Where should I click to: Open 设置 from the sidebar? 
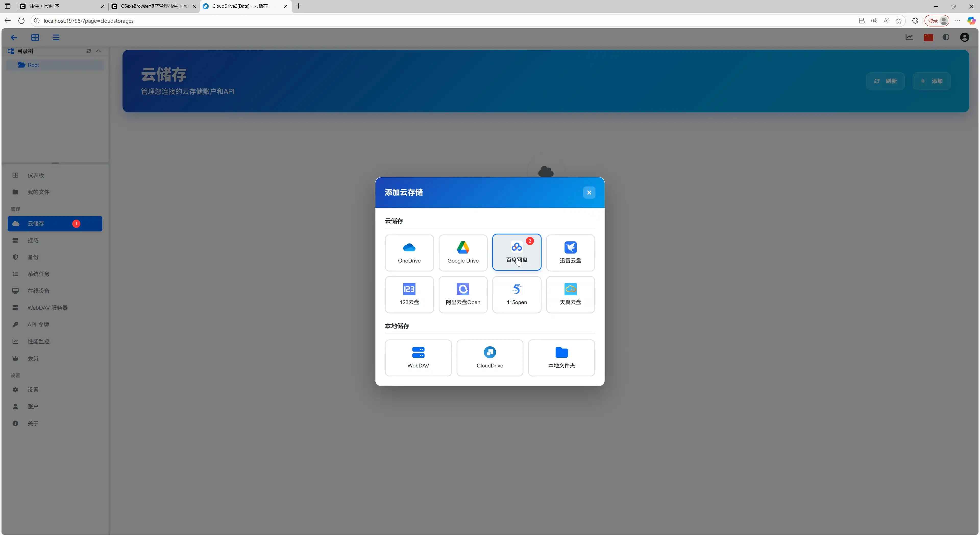click(32, 390)
